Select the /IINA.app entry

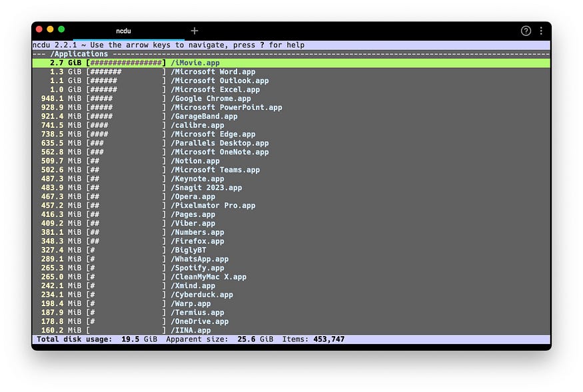pos(291,330)
